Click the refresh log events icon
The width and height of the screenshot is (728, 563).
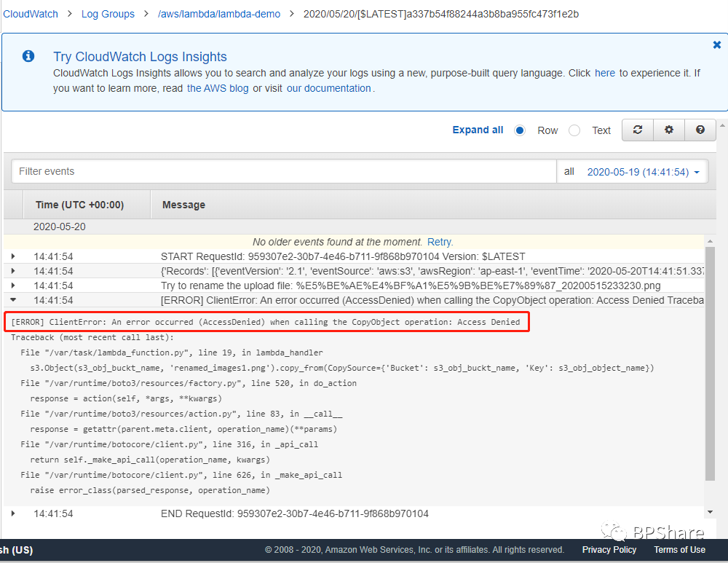638,130
